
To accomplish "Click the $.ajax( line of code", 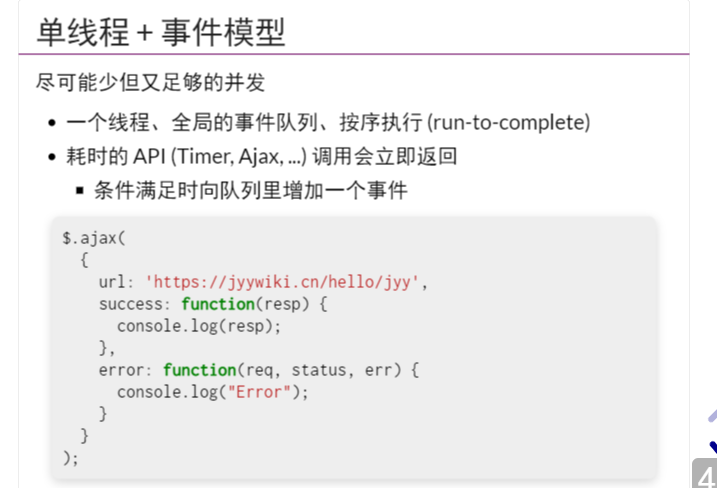I will [94, 238].
